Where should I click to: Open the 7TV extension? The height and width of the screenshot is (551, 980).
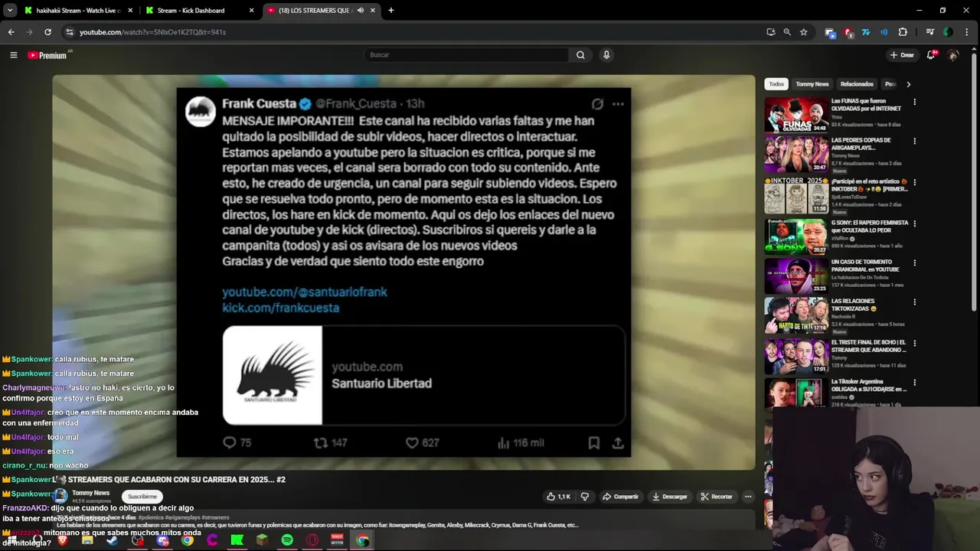pos(866,32)
